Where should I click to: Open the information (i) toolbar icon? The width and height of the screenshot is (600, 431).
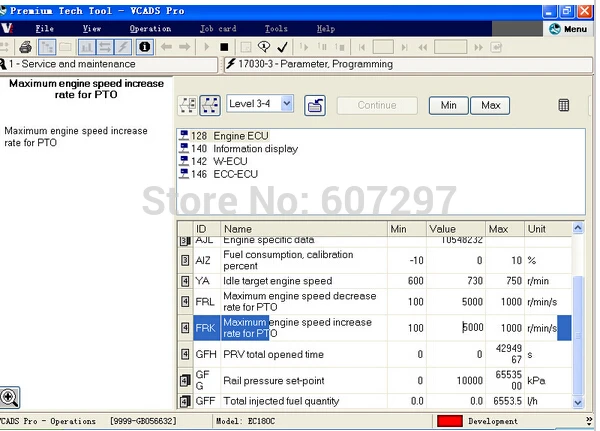click(x=145, y=47)
